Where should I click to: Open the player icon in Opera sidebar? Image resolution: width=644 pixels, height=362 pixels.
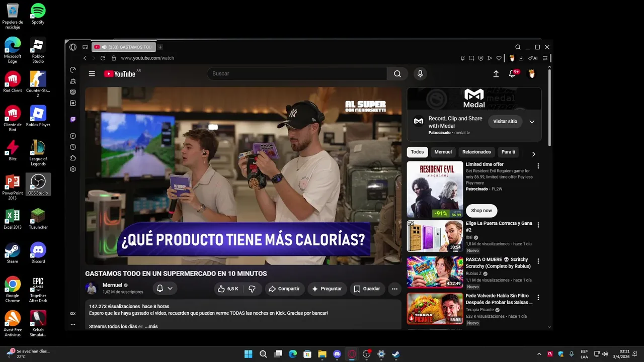click(x=73, y=136)
